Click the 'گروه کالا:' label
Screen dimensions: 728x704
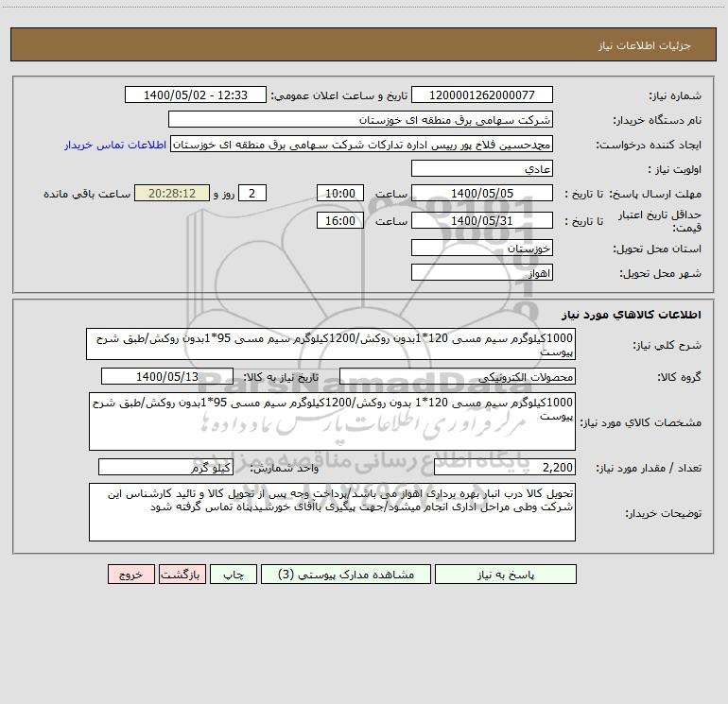click(679, 377)
